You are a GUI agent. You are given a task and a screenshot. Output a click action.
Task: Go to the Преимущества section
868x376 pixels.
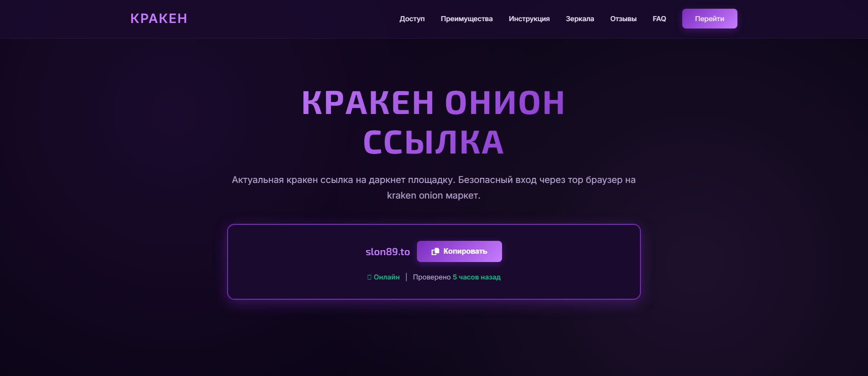(x=467, y=19)
